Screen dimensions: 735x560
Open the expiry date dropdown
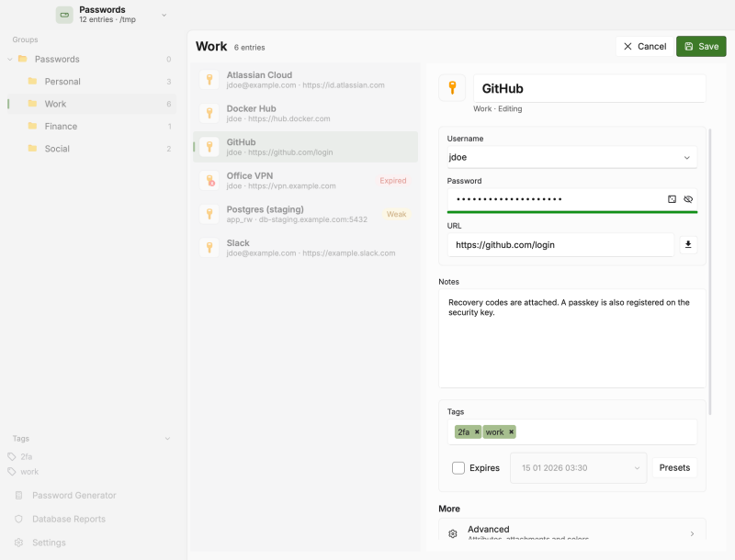point(637,468)
